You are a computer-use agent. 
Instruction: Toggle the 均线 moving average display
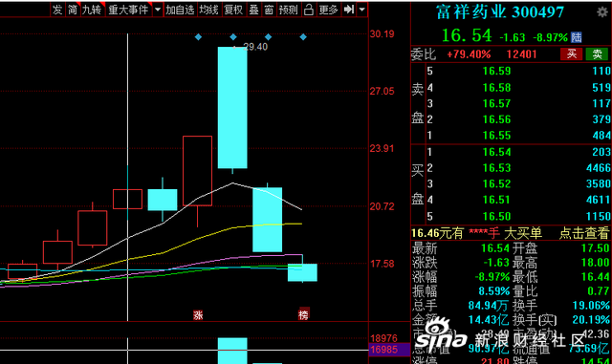(x=208, y=10)
